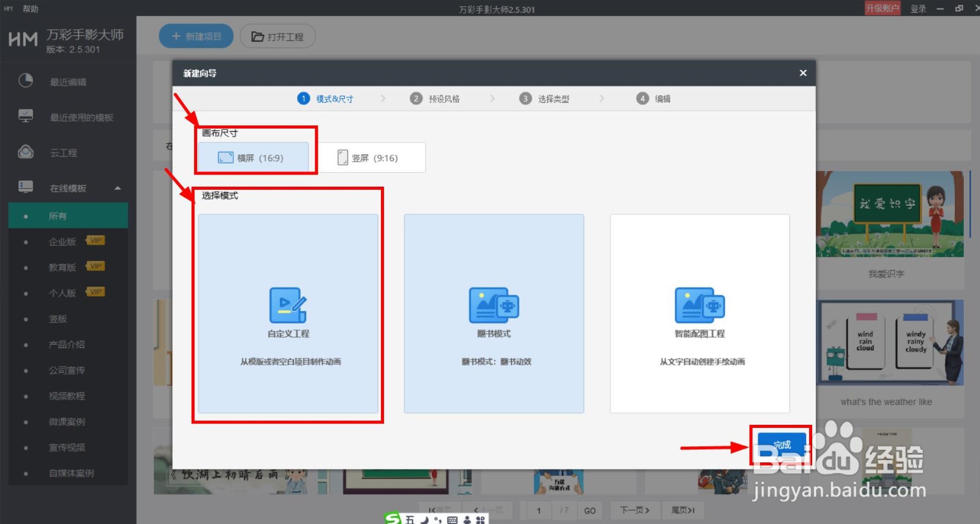Click the 打开工程 button
Image resolution: width=980 pixels, height=524 pixels.
pyautogui.click(x=277, y=36)
